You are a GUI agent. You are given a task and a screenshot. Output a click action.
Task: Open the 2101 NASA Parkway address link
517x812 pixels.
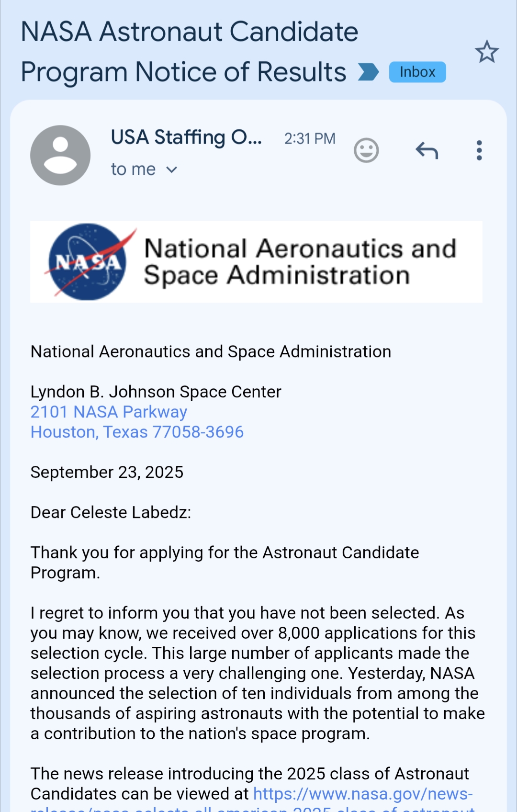[x=109, y=412]
